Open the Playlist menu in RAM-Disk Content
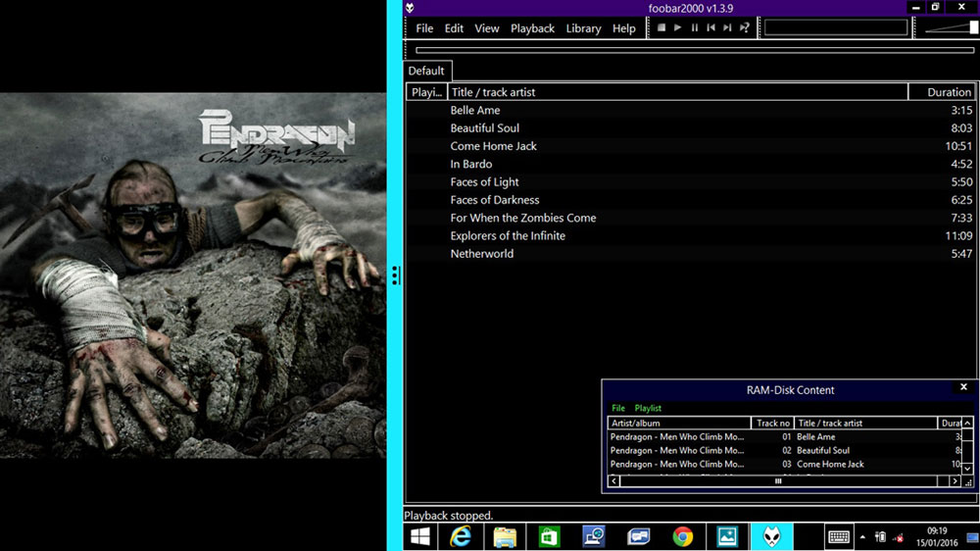Image resolution: width=980 pixels, height=551 pixels. tap(648, 408)
